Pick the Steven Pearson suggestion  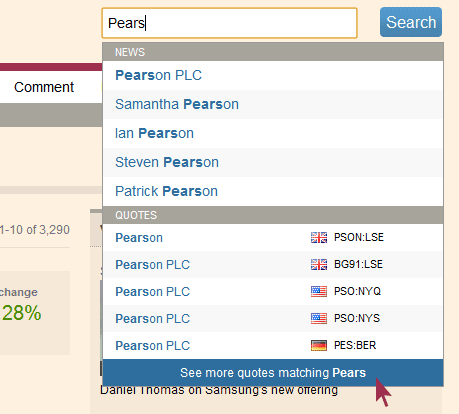(x=273, y=162)
